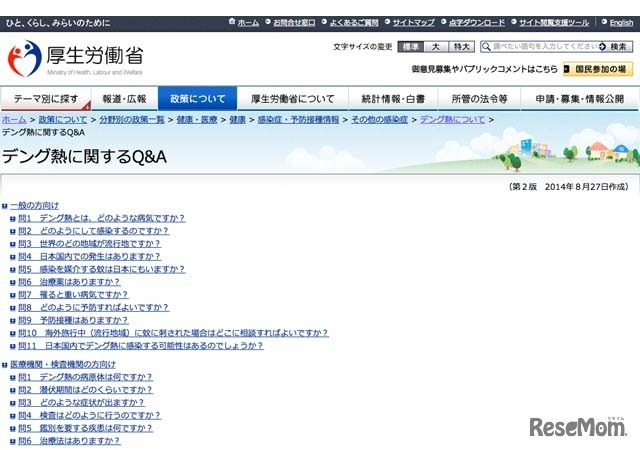Select 特大 text size
Image resolution: width=640 pixels, height=450 pixels.
tap(462, 47)
